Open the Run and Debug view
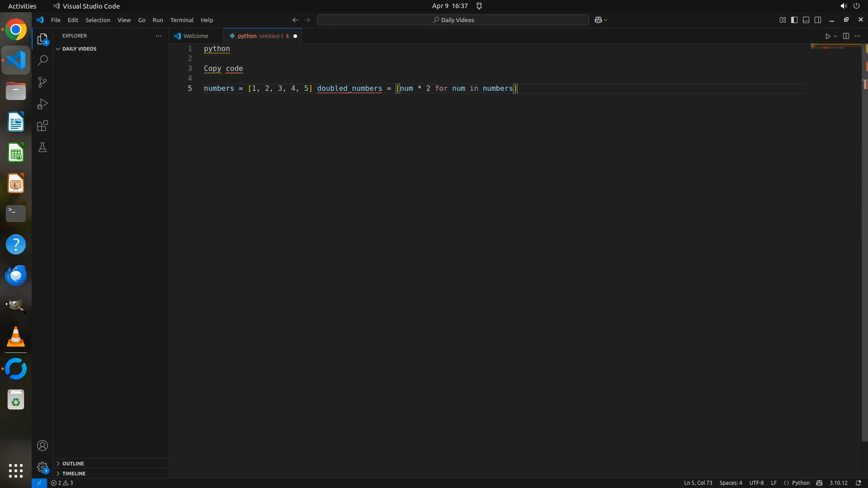868x488 pixels. [x=42, y=104]
